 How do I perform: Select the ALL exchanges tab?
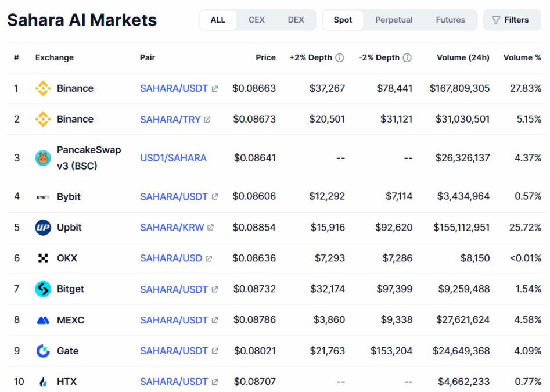coord(218,20)
